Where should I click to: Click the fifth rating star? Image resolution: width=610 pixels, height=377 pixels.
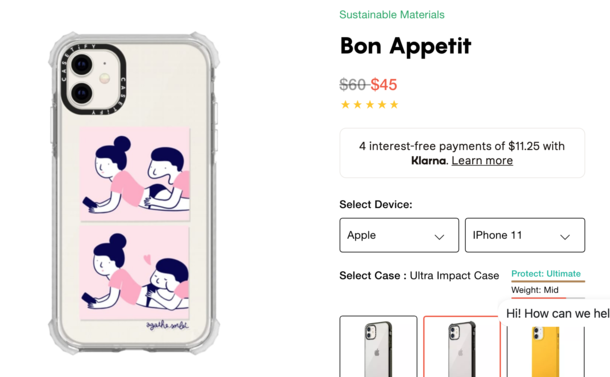[x=394, y=104]
